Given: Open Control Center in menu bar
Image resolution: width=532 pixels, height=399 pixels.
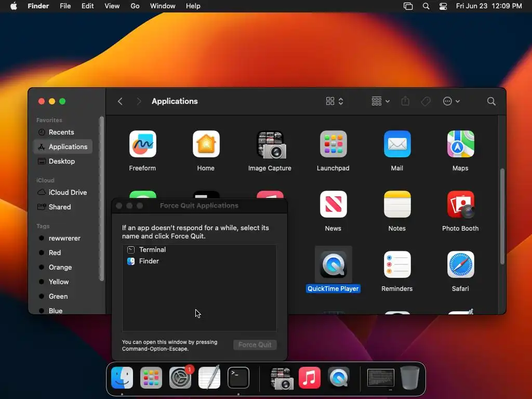Looking at the screenshot, I should [x=443, y=6].
